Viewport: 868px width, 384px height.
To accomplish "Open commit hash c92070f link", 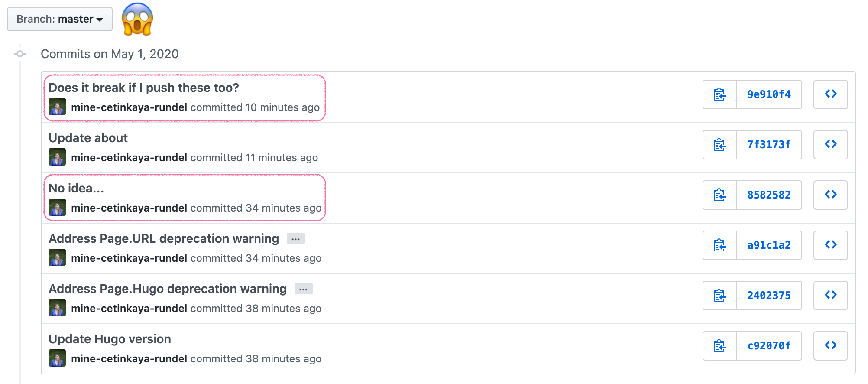I will coord(769,346).
